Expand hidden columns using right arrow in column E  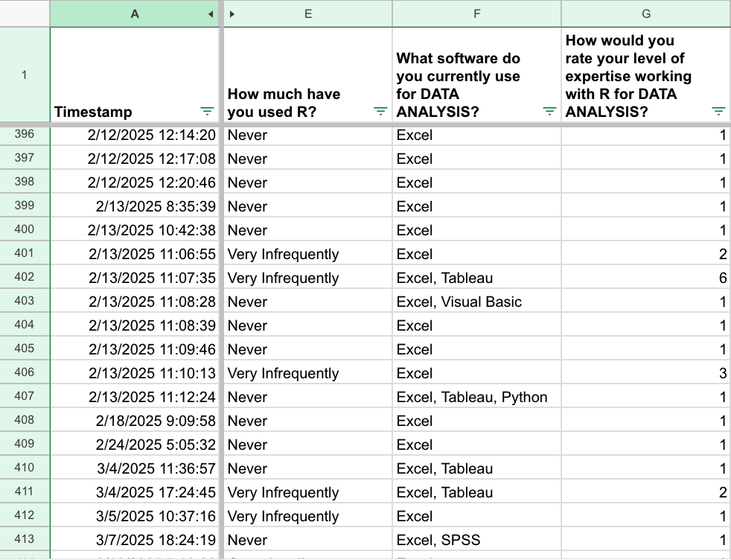point(232,14)
